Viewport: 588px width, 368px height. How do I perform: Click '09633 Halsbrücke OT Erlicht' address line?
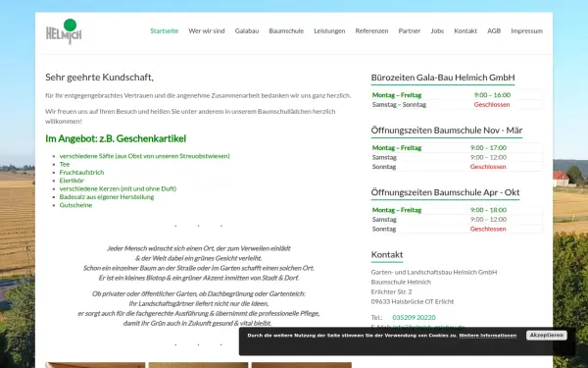coord(413,301)
